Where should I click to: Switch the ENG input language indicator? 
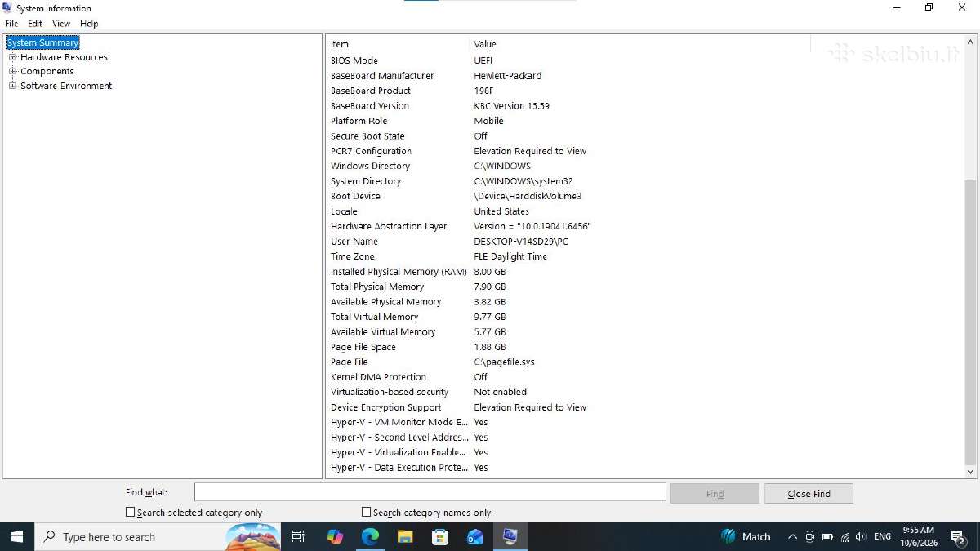point(883,536)
